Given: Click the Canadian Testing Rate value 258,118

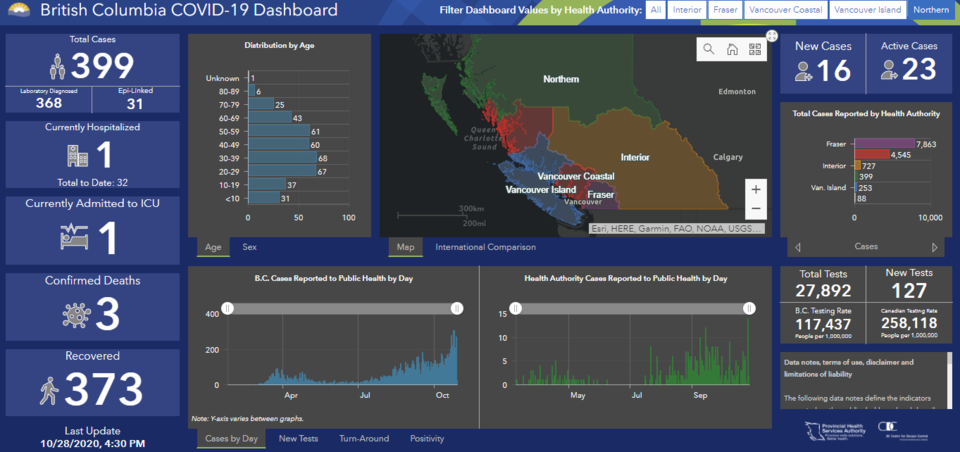Looking at the screenshot, I should 909,325.
